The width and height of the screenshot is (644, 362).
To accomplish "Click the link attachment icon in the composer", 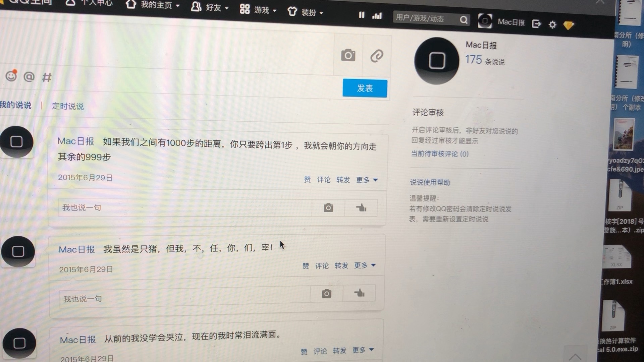I will pos(377,56).
